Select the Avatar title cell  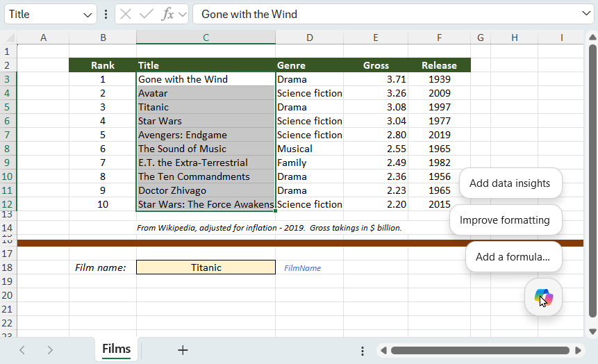coord(206,93)
